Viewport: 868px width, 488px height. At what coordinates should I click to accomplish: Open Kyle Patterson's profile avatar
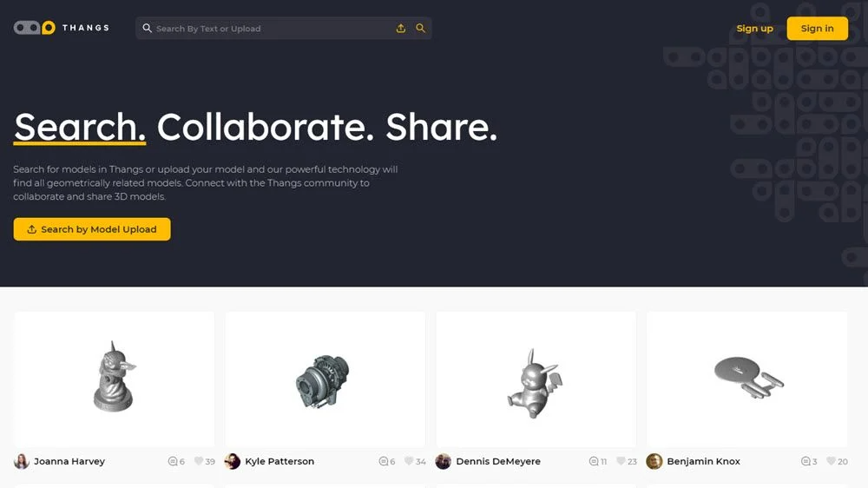pos(233,461)
